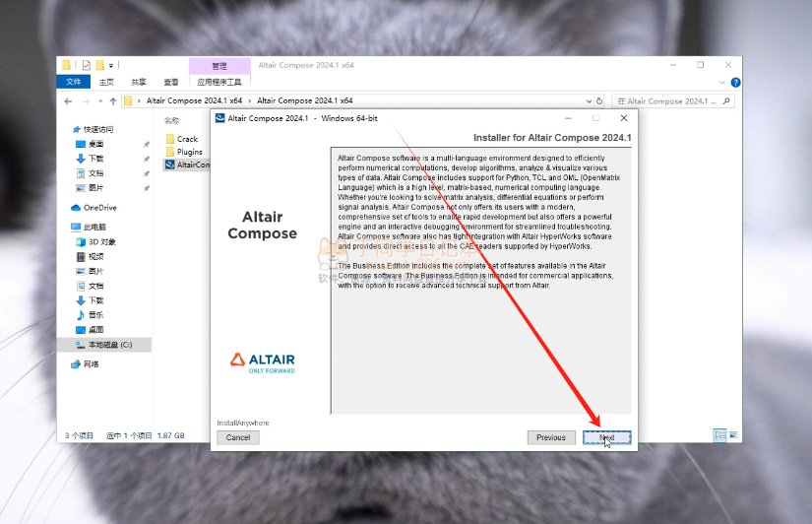Open 下载 under quick access
The width and height of the screenshot is (812, 524).
pos(91,159)
